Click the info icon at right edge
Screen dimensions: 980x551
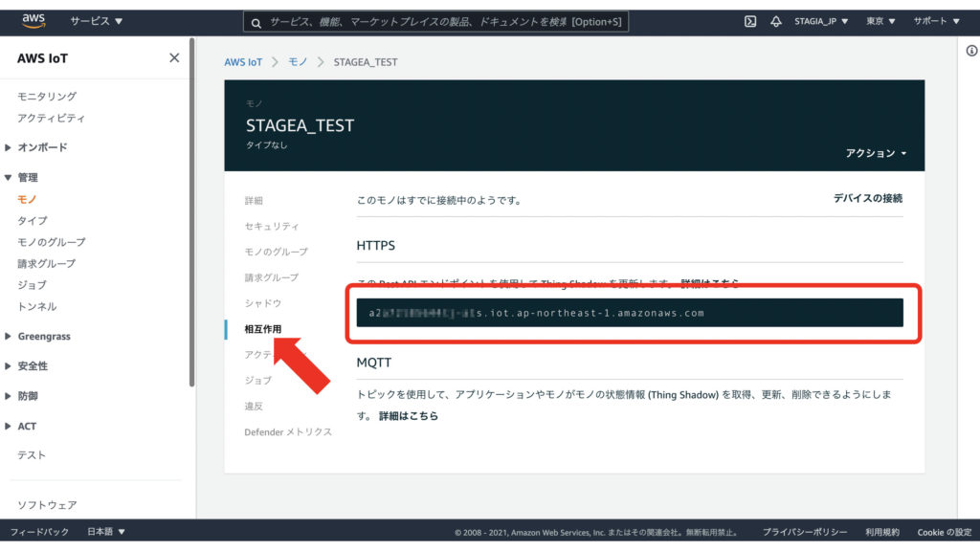pos(971,52)
